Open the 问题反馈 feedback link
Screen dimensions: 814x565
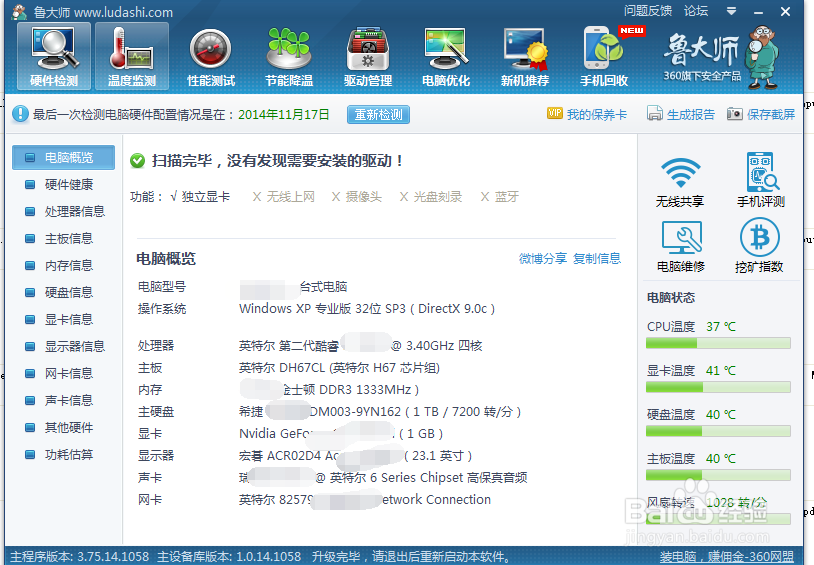tap(648, 11)
